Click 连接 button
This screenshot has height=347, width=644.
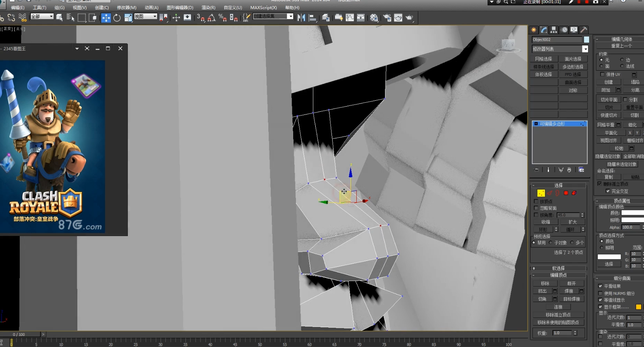pyautogui.click(x=558, y=307)
